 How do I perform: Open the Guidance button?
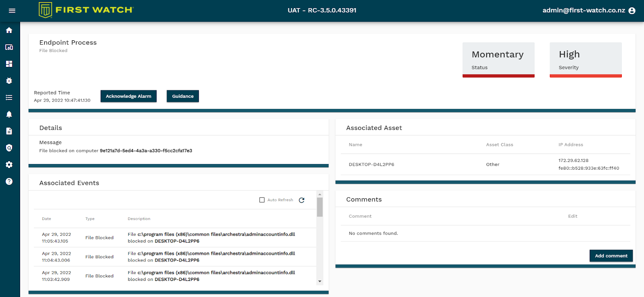click(183, 96)
